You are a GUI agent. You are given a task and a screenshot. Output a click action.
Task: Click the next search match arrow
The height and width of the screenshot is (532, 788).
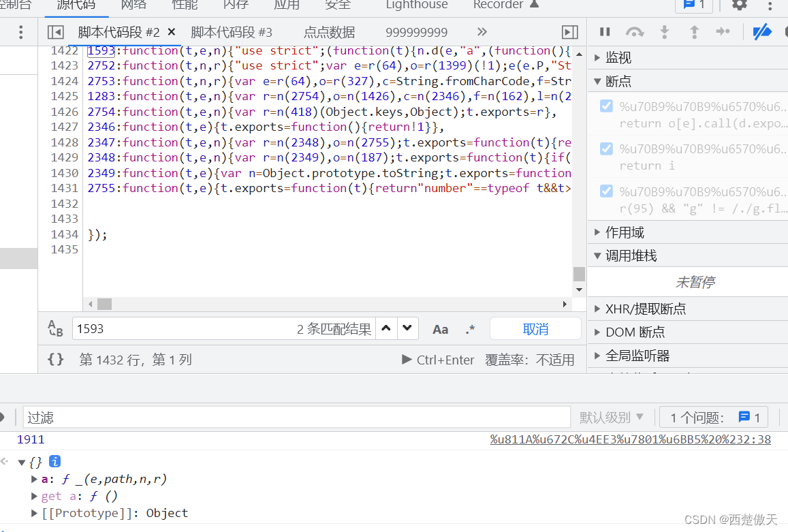(x=407, y=329)
